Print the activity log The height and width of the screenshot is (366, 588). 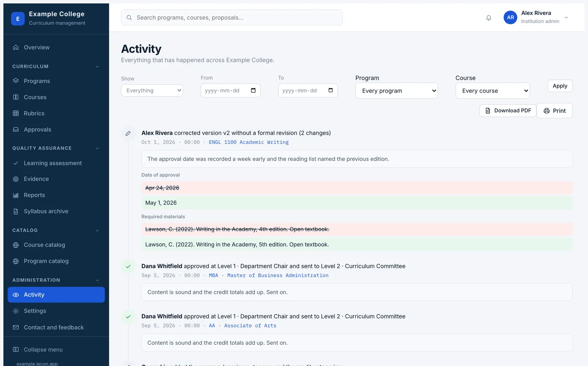[554, 111]
